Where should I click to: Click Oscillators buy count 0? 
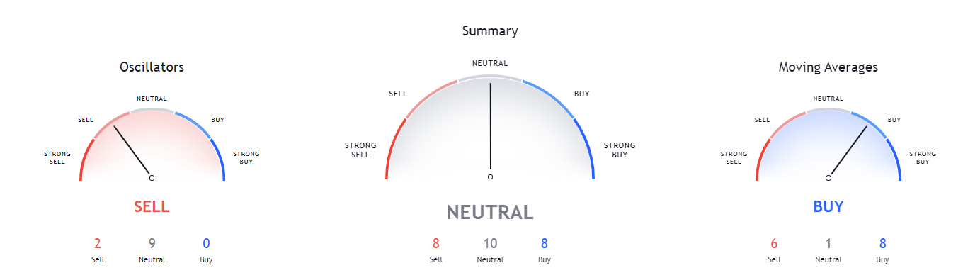(206, 244)
